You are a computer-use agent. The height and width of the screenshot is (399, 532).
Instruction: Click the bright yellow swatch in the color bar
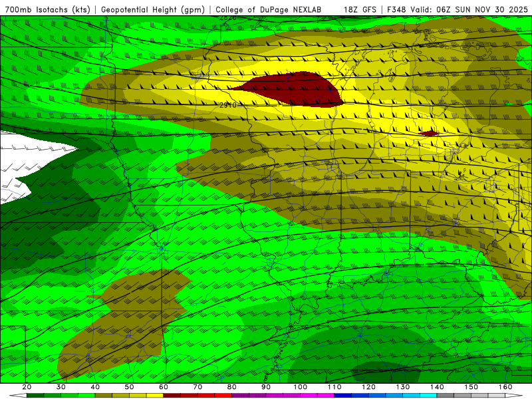pyautogui.click(x=155, y=396)
